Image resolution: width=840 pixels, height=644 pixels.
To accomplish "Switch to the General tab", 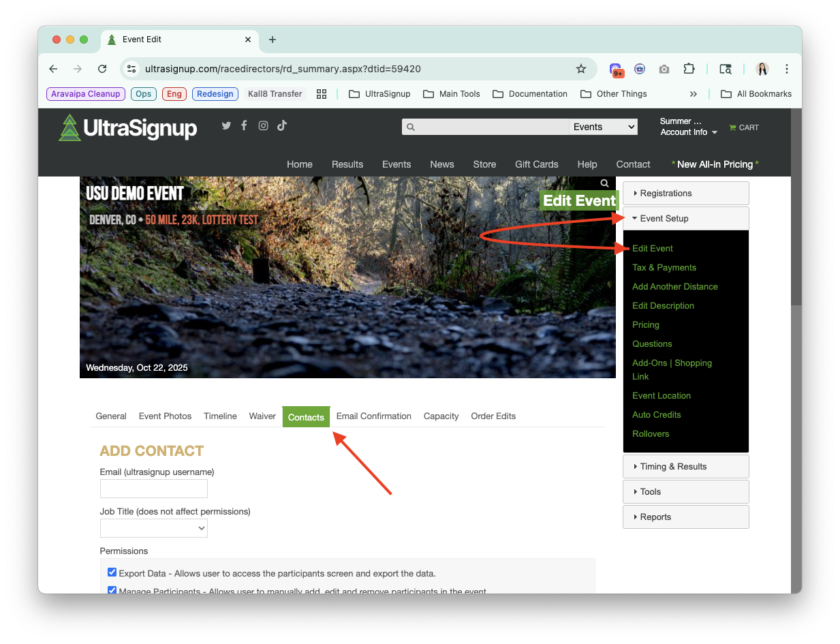I will 111,416.
